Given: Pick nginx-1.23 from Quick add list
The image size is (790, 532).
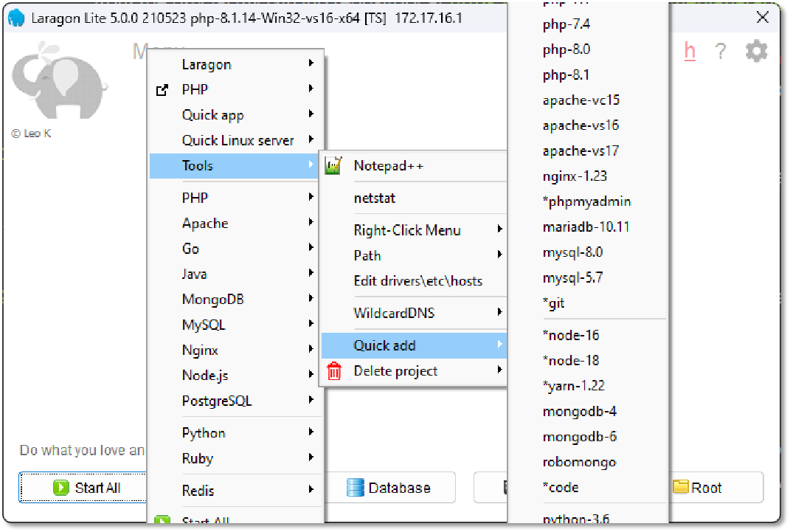Looking at the screenshot, I should (x=575, y=176).
